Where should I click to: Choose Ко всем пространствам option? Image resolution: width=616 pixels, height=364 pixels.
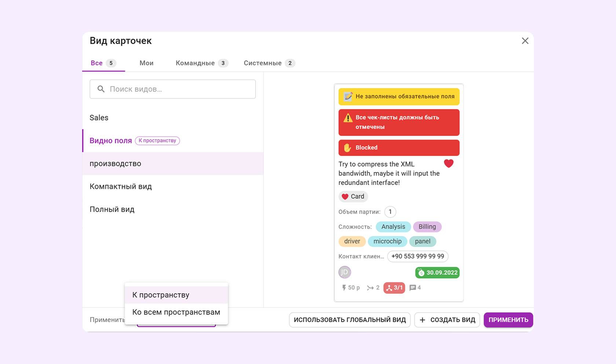[x=176, y=312]
